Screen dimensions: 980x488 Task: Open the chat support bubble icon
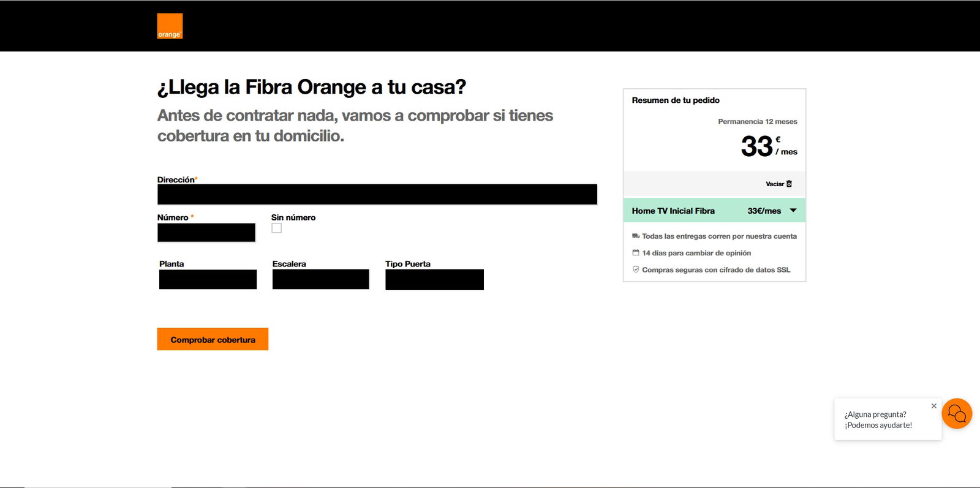(957, 414)
